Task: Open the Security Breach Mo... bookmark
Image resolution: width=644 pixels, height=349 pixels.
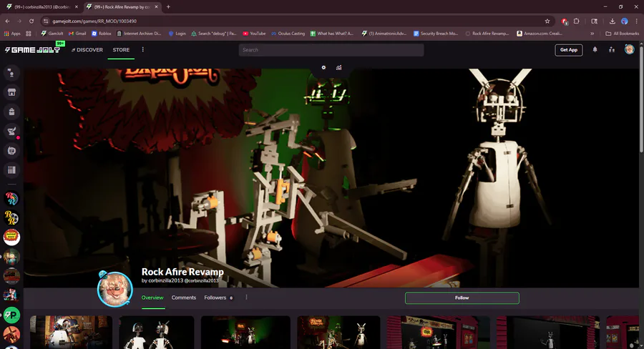Action: click(435, 34)
